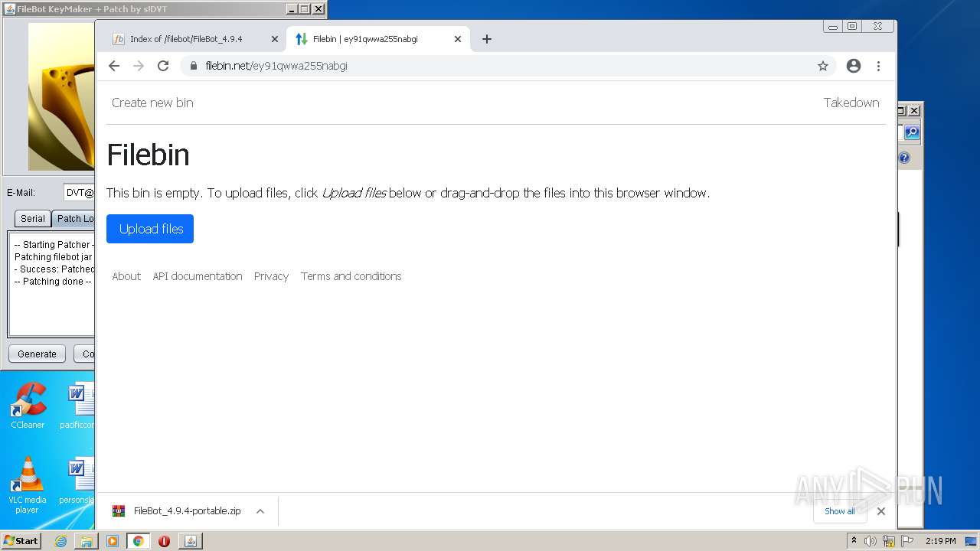The image size is (980, 551).
Task: Switch to Index of /filebot/FileBot_4.9.4 tab
Action: [x=186, y=39]
